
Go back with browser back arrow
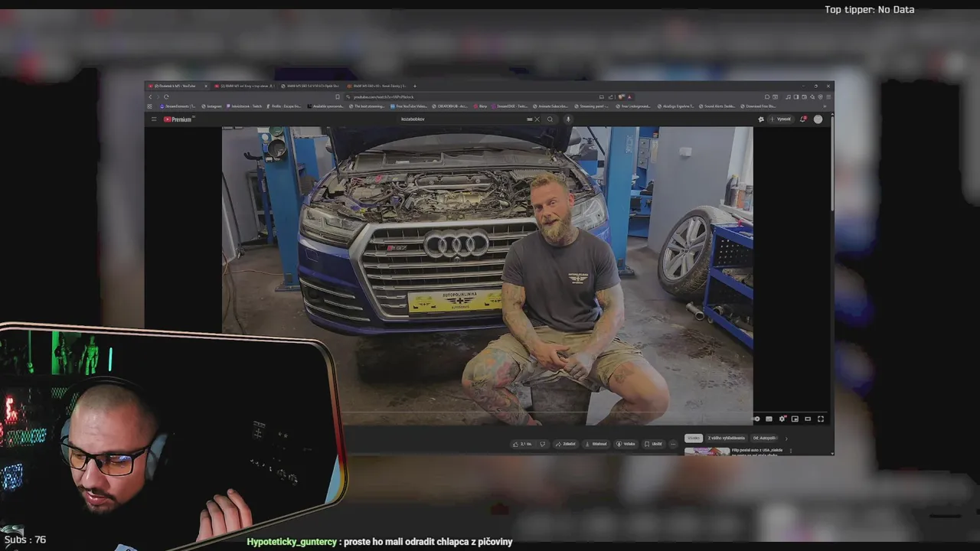coord(150,96)
